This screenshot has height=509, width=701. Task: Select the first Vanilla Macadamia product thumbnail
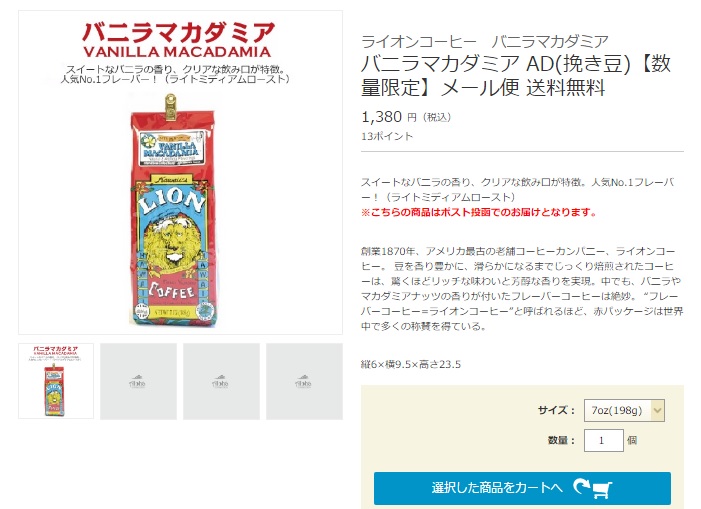[56, 381]
